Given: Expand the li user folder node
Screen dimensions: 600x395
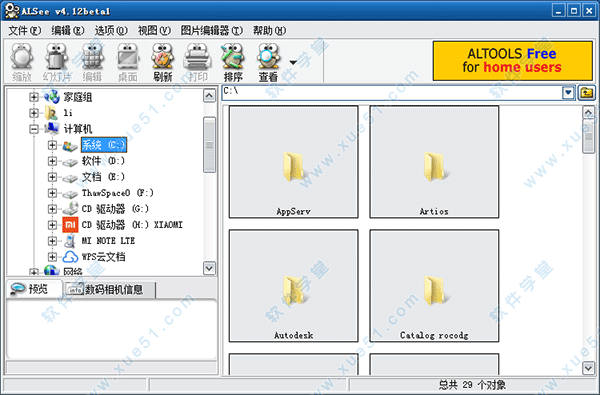Looking at the screenshot, I should tap(34, 113).
